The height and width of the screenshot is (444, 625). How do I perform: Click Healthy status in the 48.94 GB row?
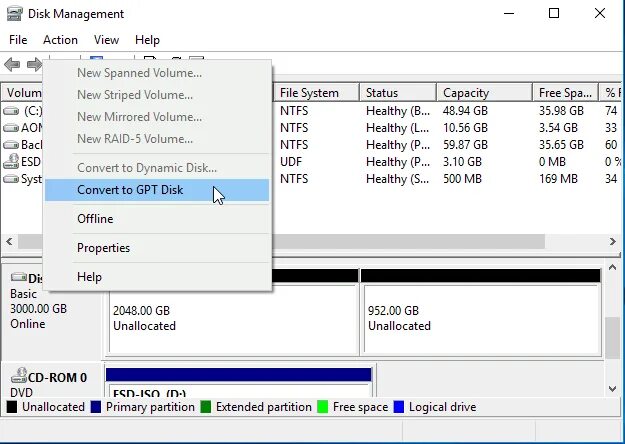point(398,111)
